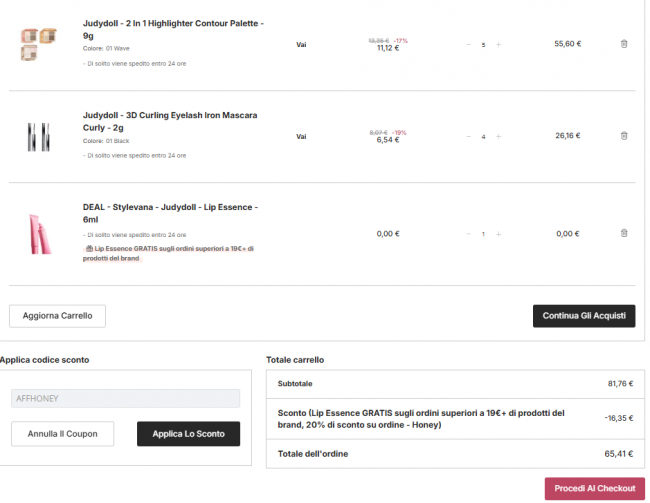
Task: Increase quantity of Highlighter Contour Palette
Action: click(x=499, y=44)
